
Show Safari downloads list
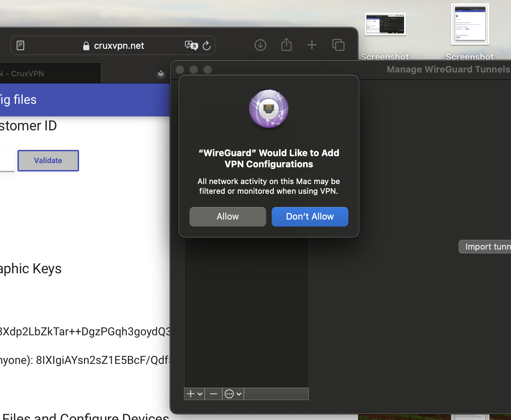pyautogui.click(x=260, y=45)
